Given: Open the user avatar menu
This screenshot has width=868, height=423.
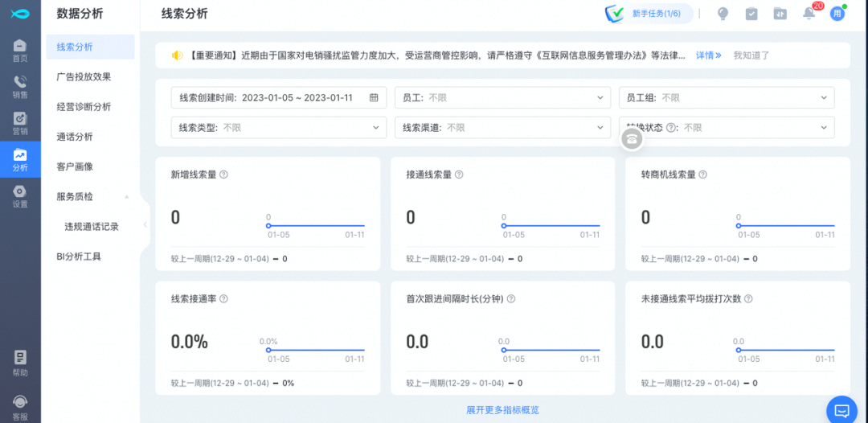Looking at the screenshot, I should (837, 14).
